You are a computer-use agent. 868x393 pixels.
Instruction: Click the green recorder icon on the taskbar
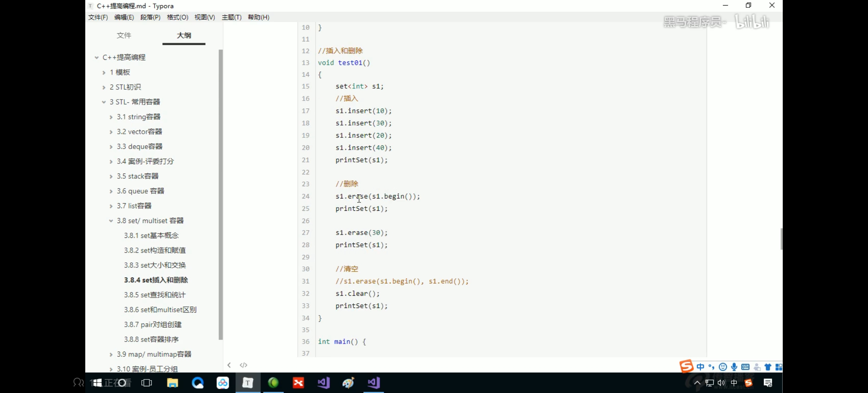pos(273,383)
